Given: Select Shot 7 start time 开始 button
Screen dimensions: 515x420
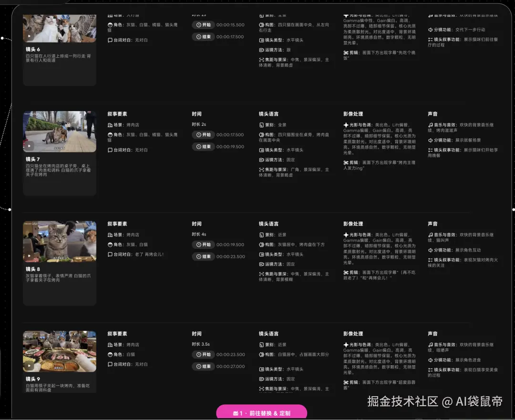Looking at the screenshot, I should pyautogui.click(x=203, y=134).
